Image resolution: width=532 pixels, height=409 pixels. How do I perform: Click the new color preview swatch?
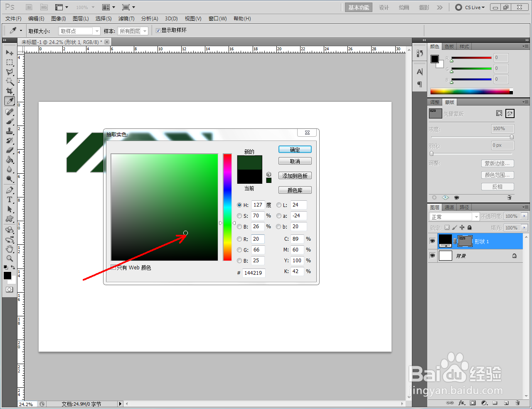[249, 163]
